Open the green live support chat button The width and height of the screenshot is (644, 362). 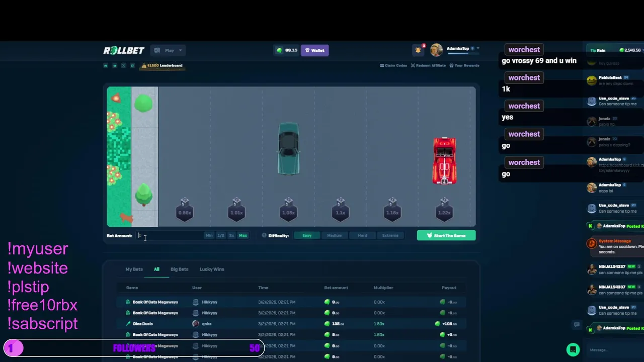tap(573, 349)
